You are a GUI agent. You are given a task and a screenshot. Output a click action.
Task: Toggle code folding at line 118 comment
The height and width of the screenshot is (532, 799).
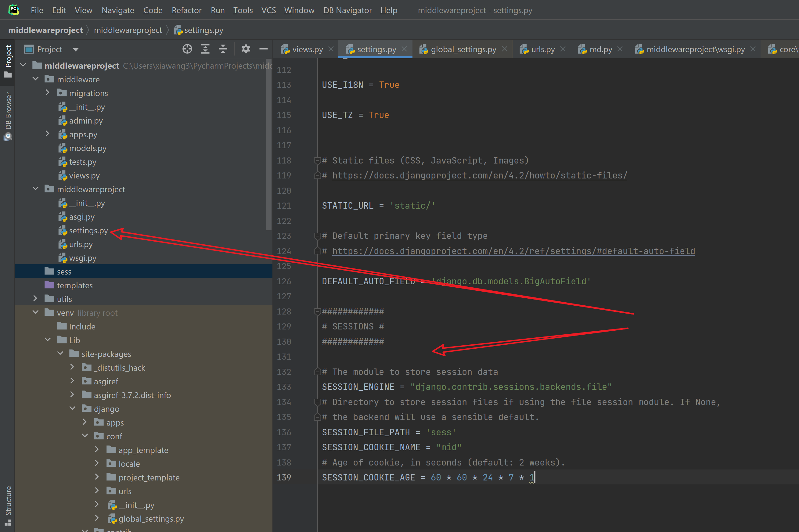(317, 160)
